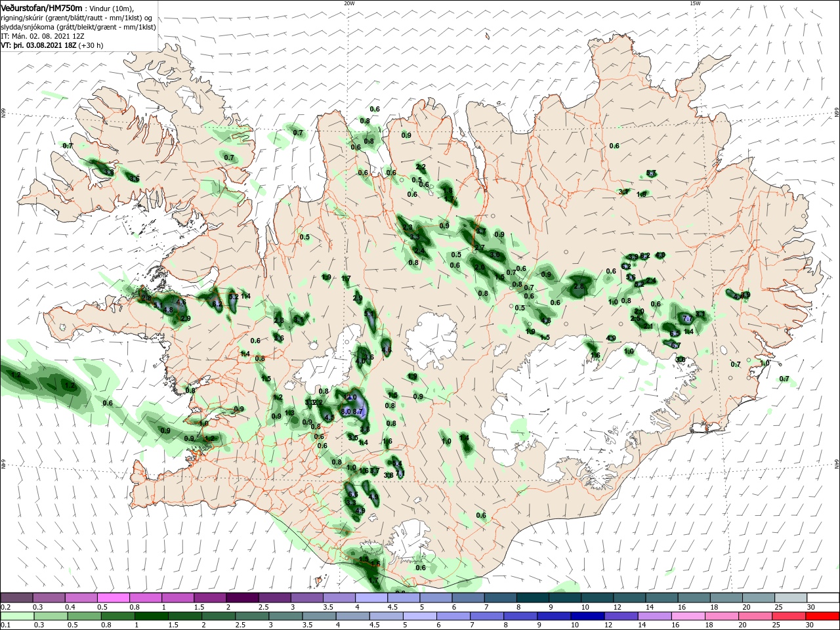Select top legend swatch between 0.2 and 0.3
840x630 pixels.
pyautogui.click(x=16, y=597)
